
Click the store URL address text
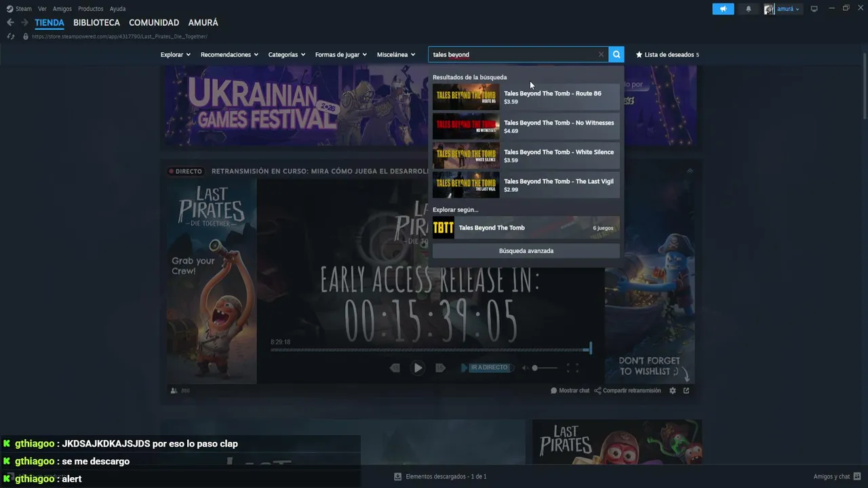click(120, 37)
